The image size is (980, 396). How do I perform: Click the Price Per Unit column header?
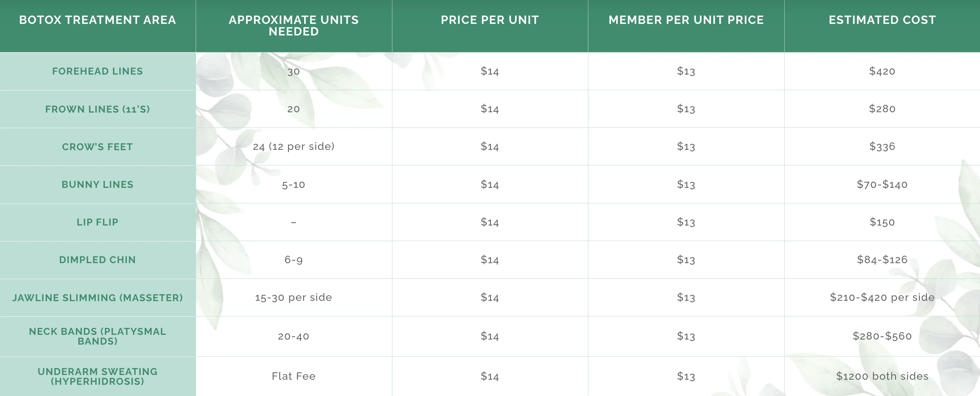coord(490,20)
